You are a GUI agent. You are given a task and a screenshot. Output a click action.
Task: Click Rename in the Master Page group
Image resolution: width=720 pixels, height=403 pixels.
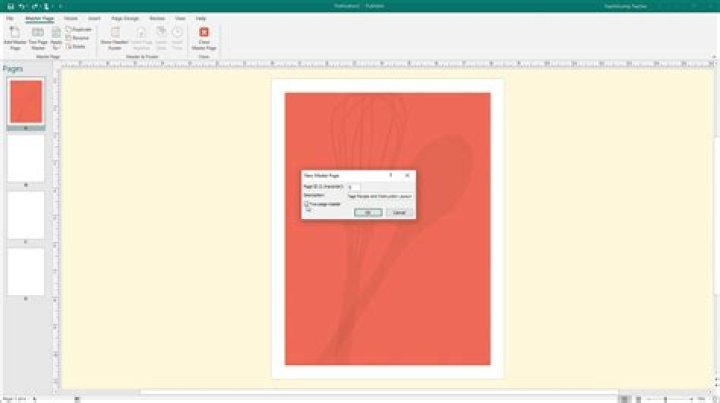tap(78, 38)
